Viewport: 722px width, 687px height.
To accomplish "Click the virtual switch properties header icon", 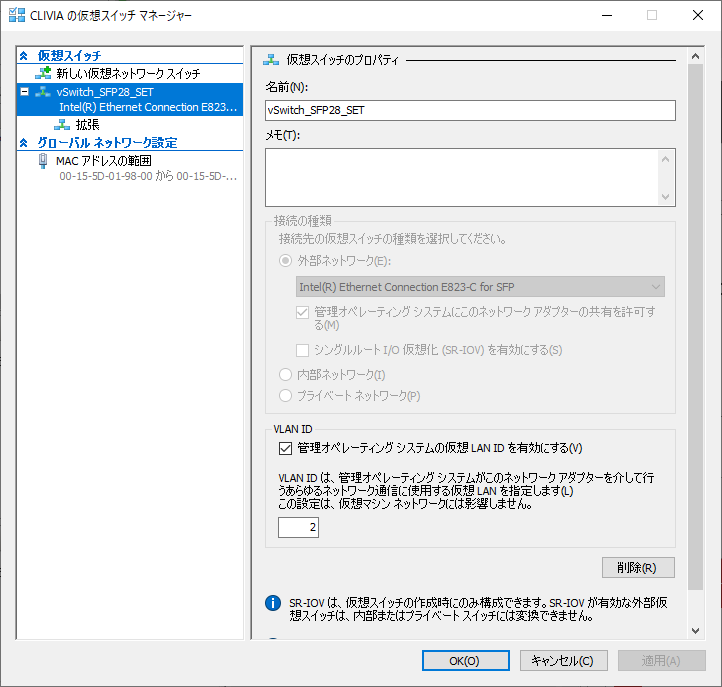I will [x=271, y=59].
